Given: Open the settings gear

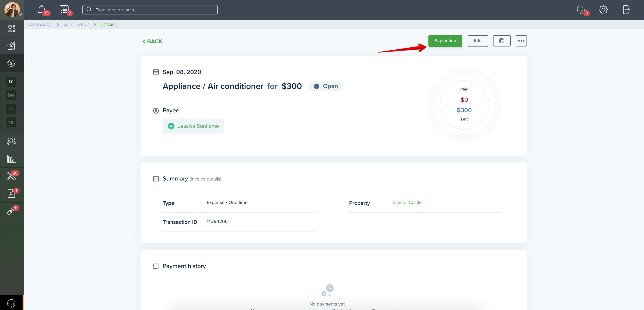Looking at the screenshot, I should (603, 10).
